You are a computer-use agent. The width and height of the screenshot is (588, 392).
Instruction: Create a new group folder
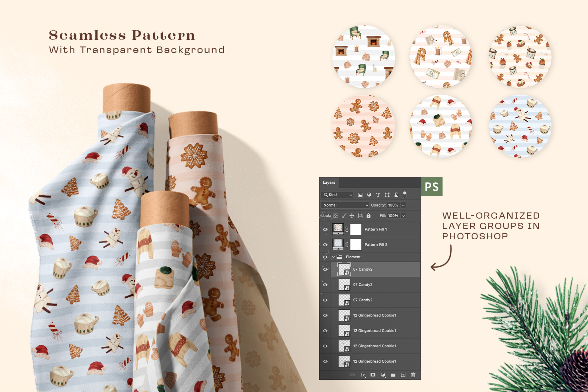[393, 375]
